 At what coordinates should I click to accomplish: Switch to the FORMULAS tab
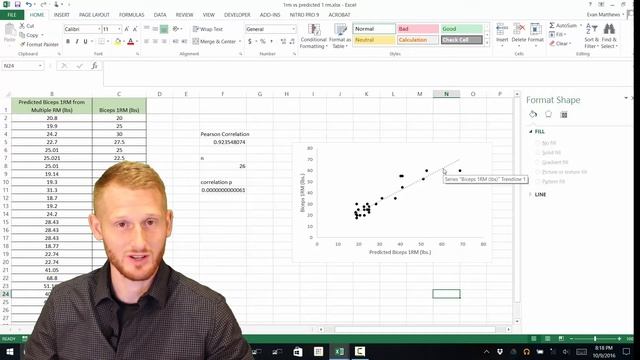(131, 15)
